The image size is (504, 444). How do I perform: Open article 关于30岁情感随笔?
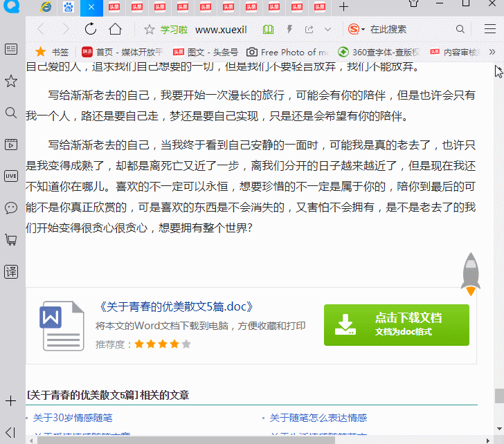tap(73, 418)
